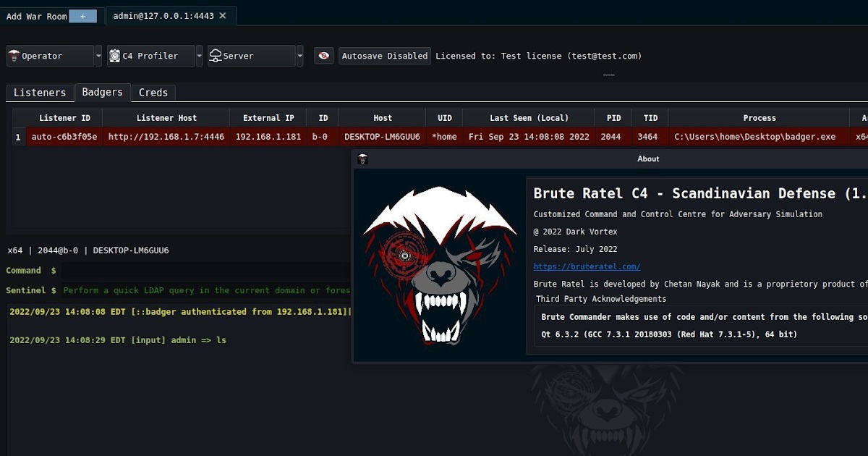
Task: Click the Licensed to: Test license text
Action: [x=538, y=56]
